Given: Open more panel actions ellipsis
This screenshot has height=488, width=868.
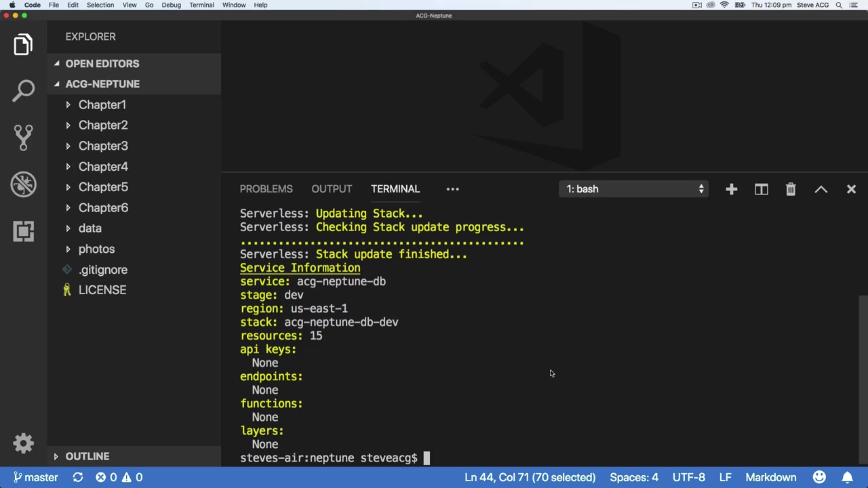Looking at the screenshot, I should [x=452, y=189].
